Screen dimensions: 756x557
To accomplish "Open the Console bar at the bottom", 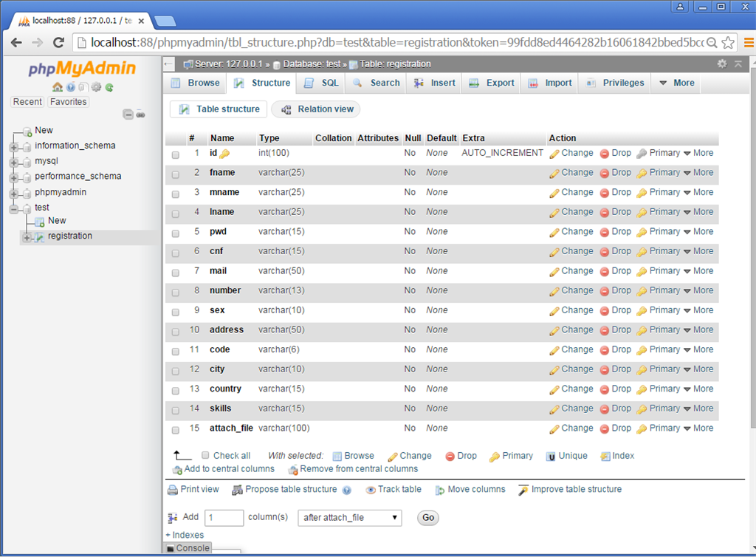I will point(188,548).
